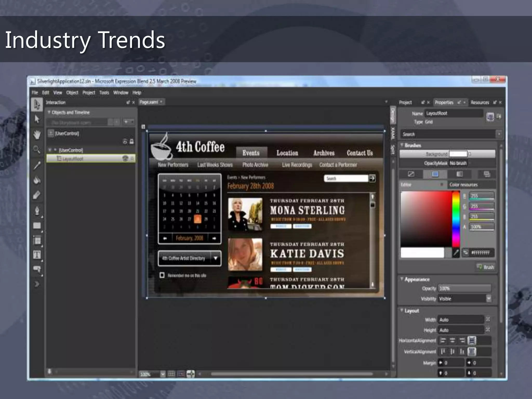The height and width of the screenshot is (399, 532).
Task: Go to next month in calendar
Action: (x=214, y=238)
